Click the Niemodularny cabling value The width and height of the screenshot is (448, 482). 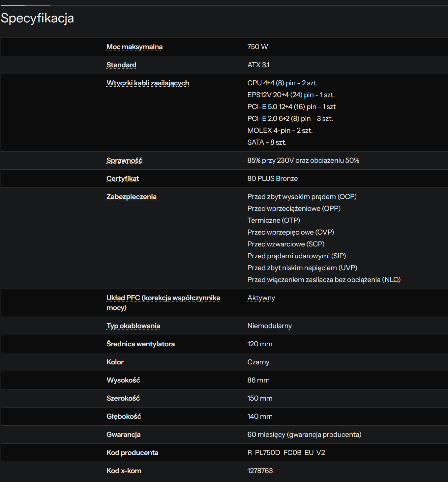coord(269,326)
